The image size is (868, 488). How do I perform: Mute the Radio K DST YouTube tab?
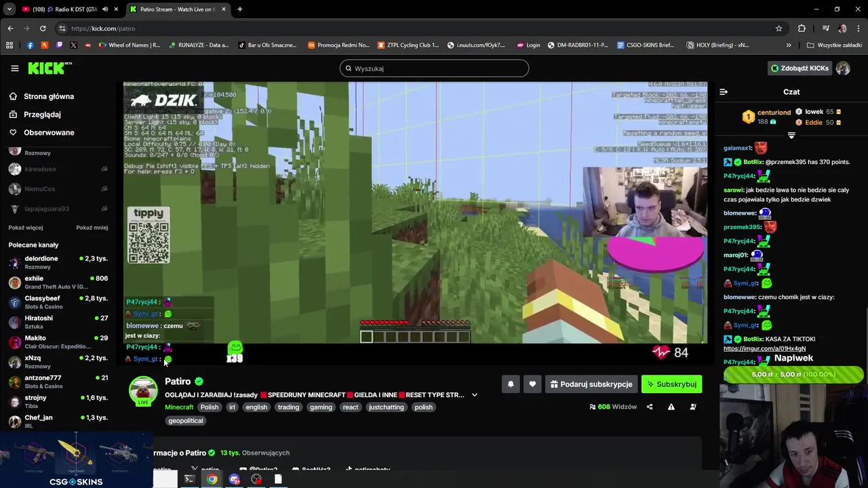105,9
